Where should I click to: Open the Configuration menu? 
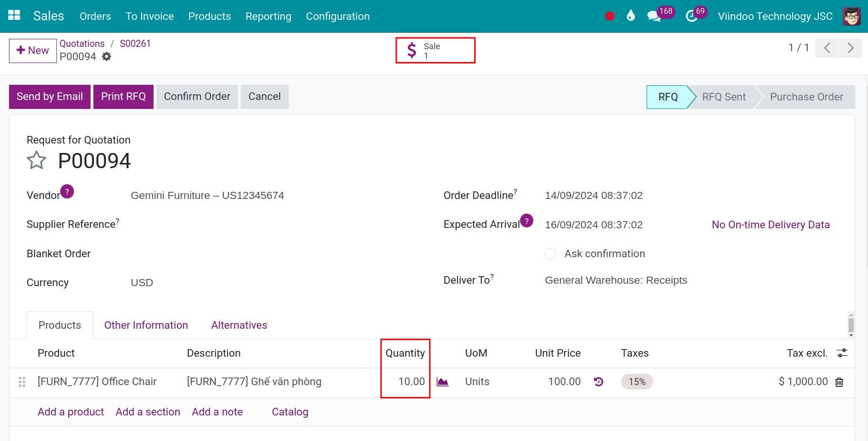338,16
